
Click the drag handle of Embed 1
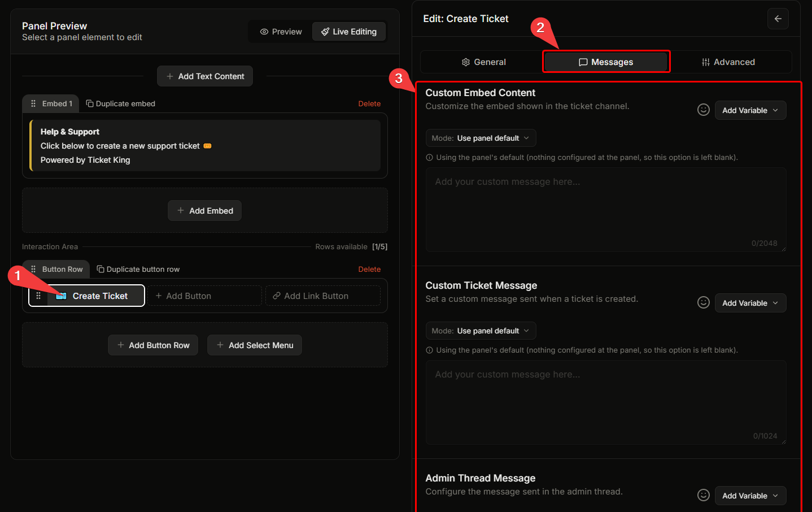click(x=33, y=103)
